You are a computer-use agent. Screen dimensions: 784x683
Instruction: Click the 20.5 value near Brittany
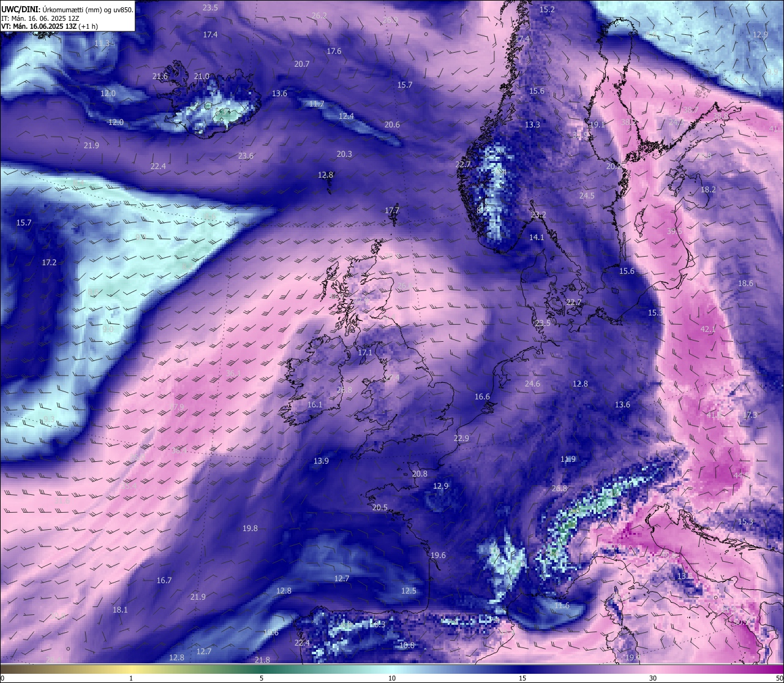(380, 508)
